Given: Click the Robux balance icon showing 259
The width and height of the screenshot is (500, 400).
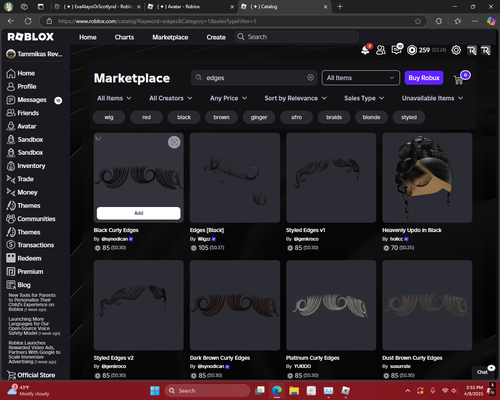Looking at the screenshot, I should tap(412, 50).
